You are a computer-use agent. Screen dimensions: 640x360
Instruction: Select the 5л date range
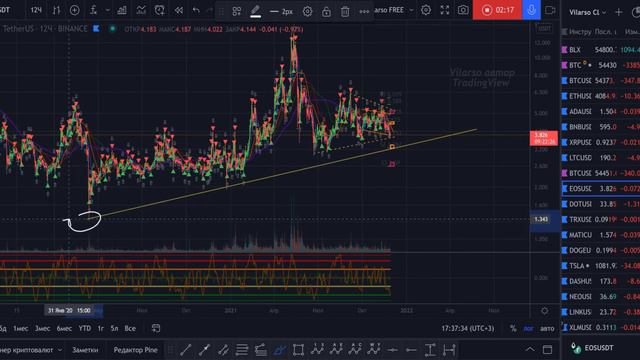(114, 328)
